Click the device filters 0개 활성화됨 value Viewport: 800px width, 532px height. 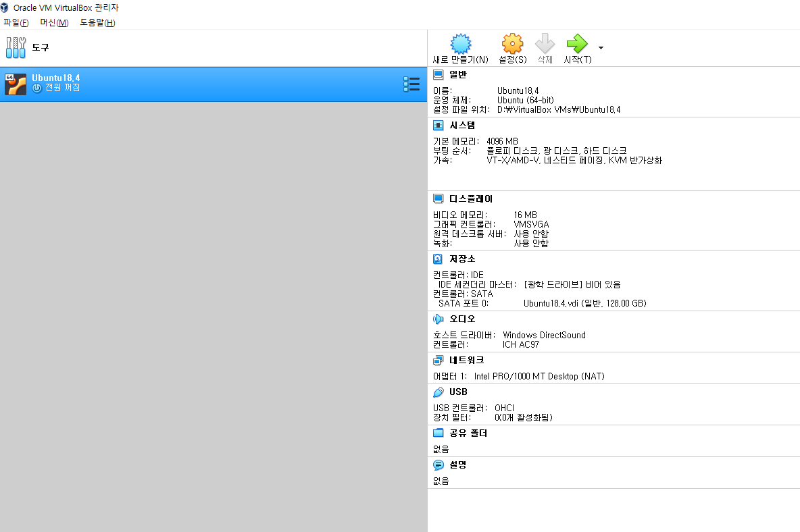(x=524, y=417)
